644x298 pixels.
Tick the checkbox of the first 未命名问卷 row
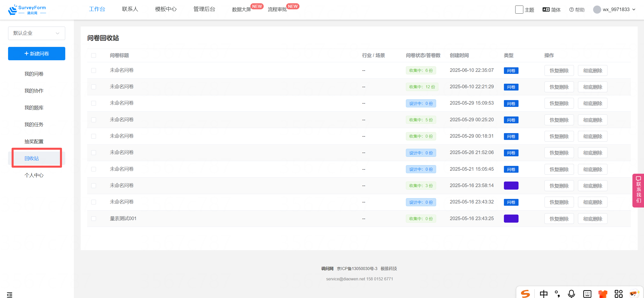(x=93, y=70)
